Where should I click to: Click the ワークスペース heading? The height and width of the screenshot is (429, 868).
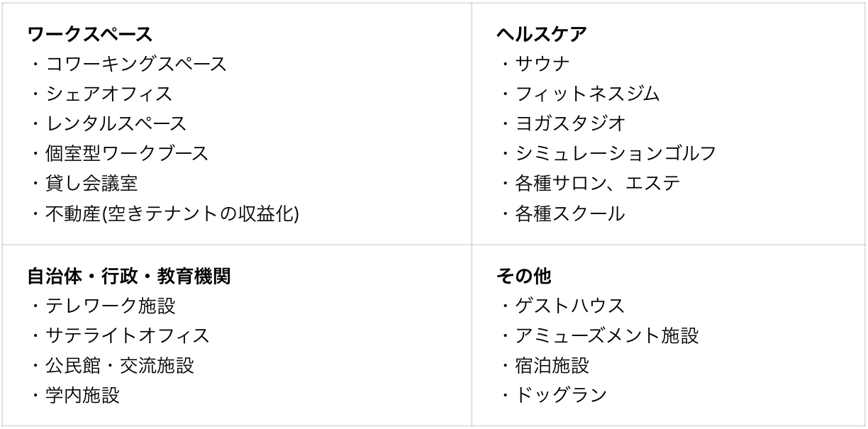click(x=90, y=33)
